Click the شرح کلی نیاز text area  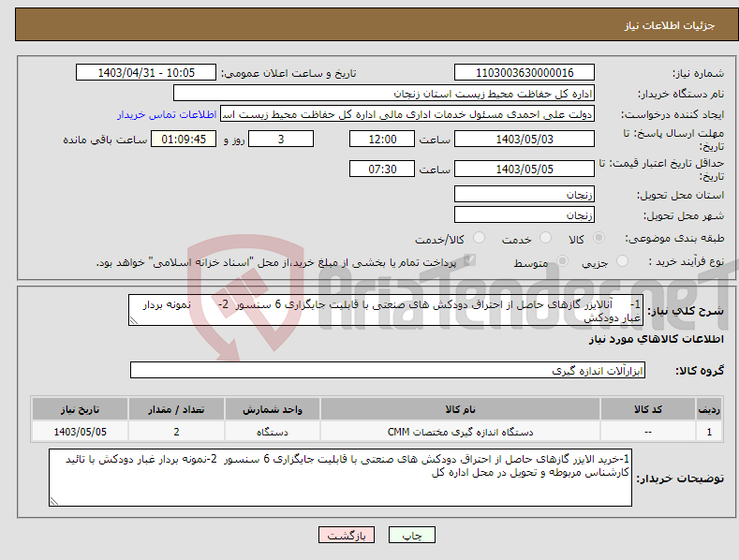pos(386,310)
